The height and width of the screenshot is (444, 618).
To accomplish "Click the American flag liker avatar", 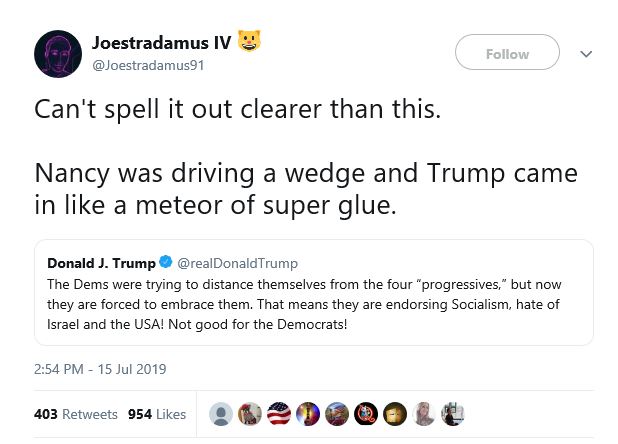I will [x=277, y=414].
